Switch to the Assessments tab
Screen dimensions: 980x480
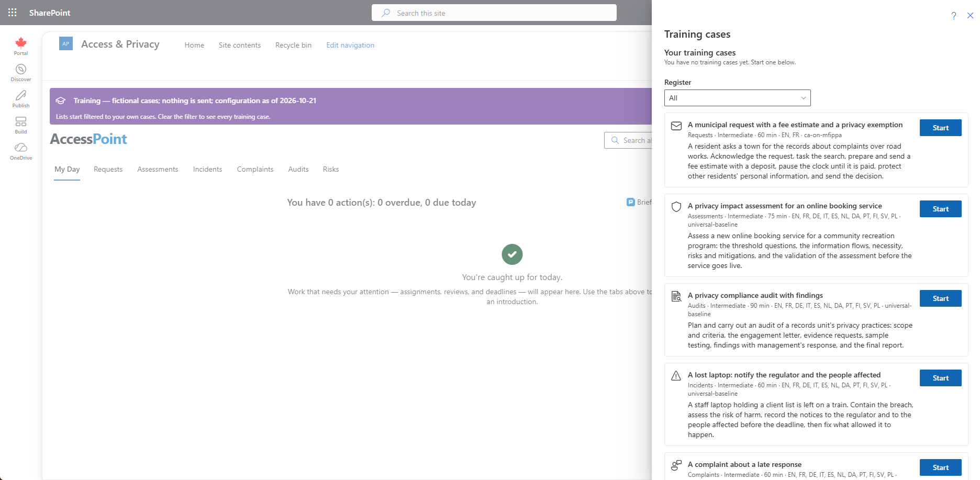click(x=158, y=169)
